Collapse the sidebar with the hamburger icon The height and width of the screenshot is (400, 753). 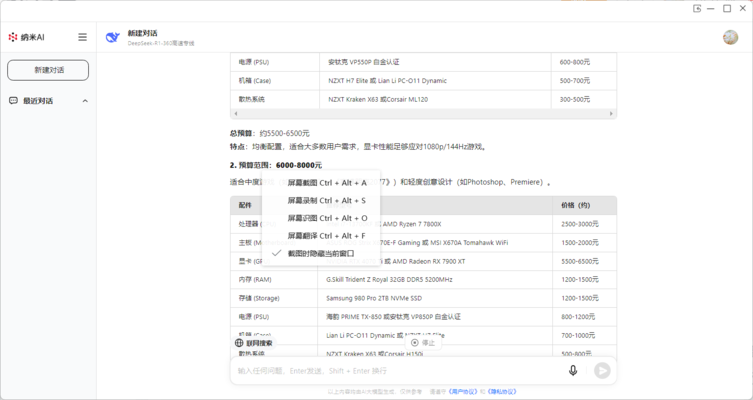[83, 37]
